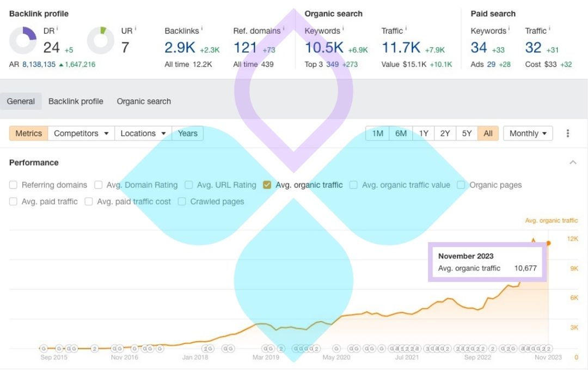
Task: Collapse the Performance section chevron
Action: pos(573,162)
